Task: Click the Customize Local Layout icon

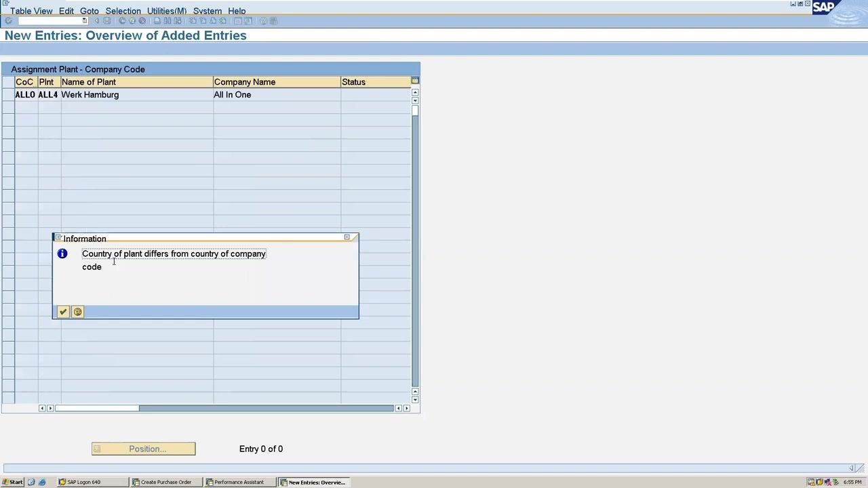Action: [x=273, y=21]
